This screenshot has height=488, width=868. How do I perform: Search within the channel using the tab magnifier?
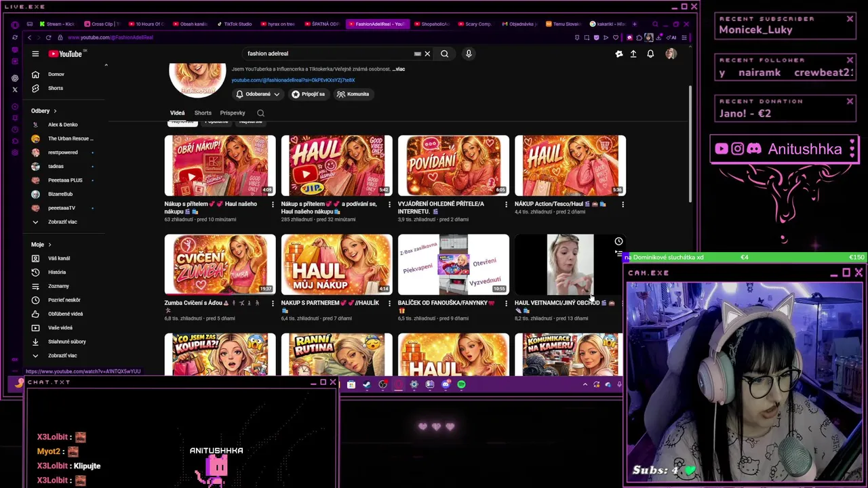pos(260,113)
